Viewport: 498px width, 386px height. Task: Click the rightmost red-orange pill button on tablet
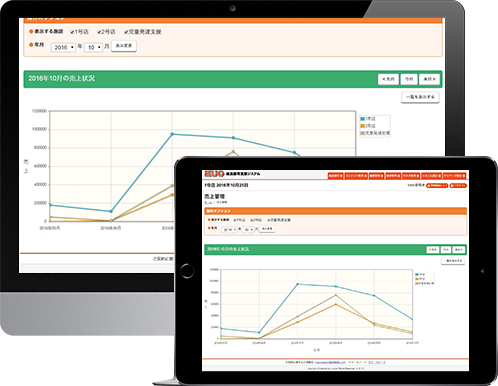(458, 185)
